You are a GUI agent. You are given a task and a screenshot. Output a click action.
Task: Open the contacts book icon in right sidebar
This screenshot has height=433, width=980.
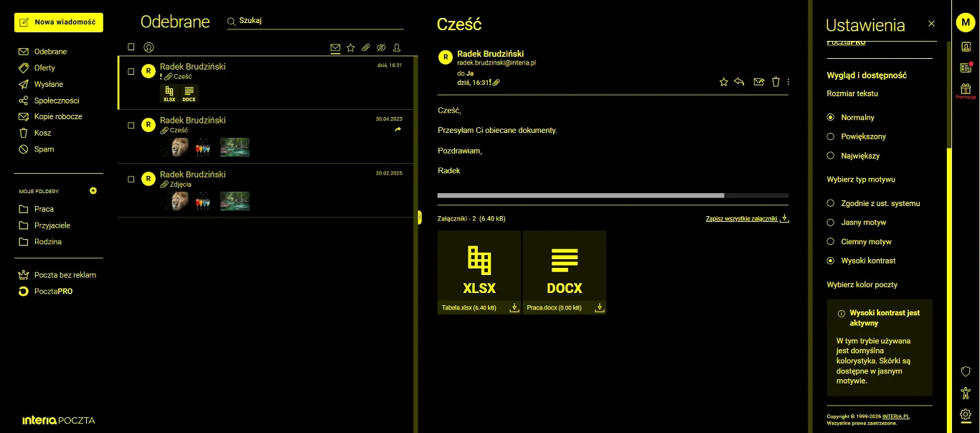click(966, 47)
